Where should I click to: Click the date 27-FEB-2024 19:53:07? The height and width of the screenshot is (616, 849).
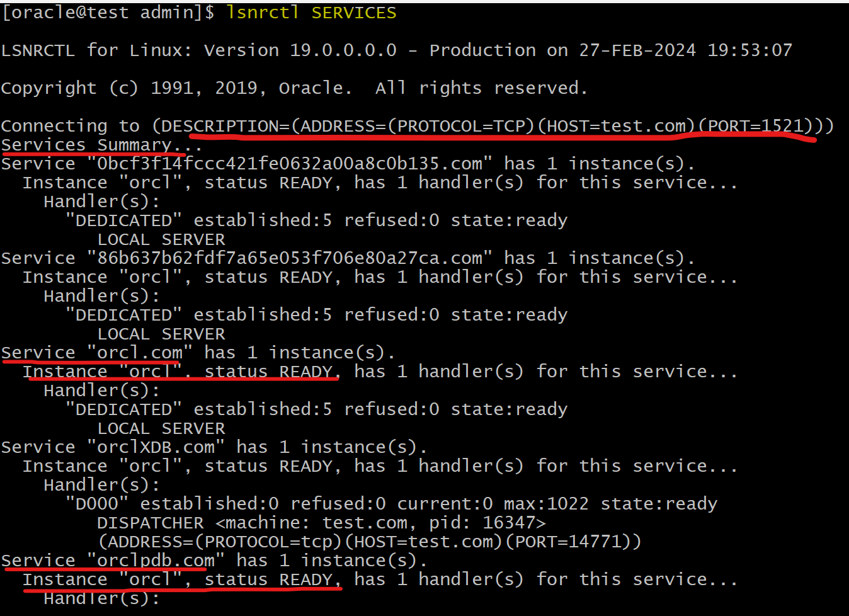[x=686, y=50]
